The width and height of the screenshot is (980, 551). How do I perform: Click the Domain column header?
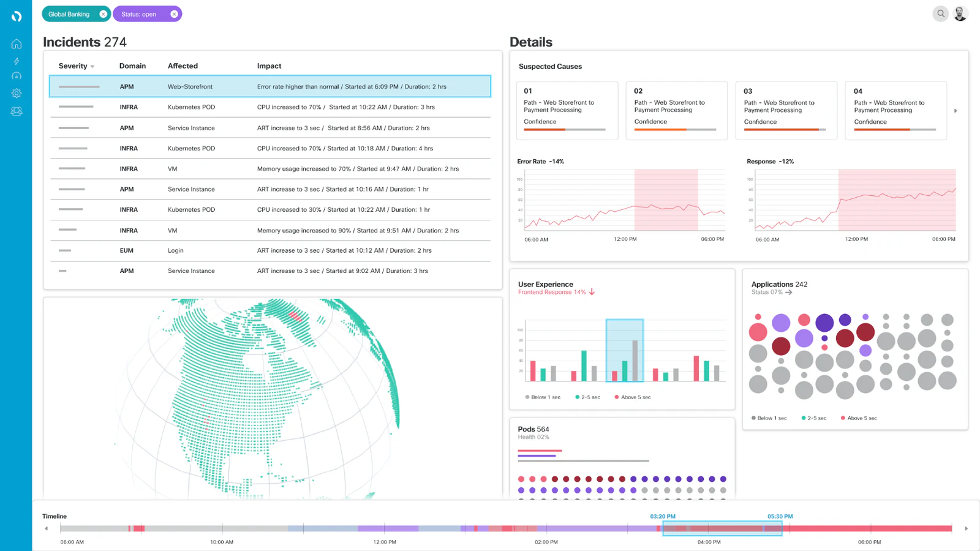point(132,66)
